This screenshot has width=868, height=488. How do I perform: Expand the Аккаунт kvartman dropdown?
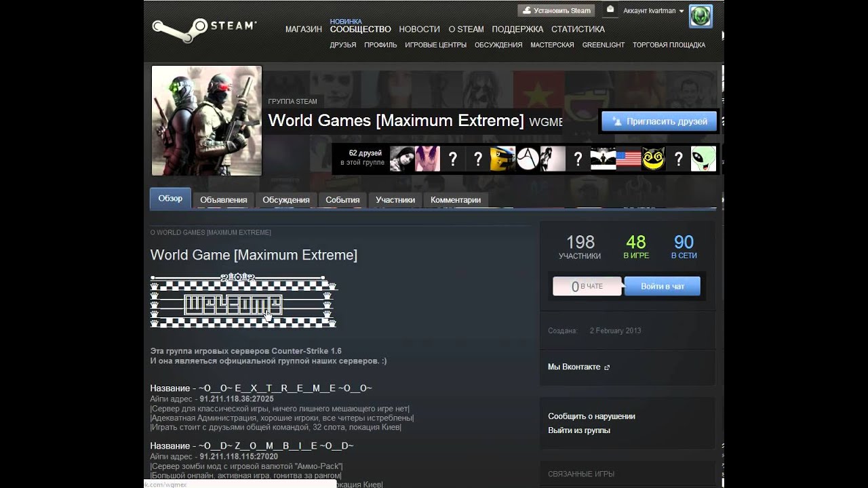point(653,11)
